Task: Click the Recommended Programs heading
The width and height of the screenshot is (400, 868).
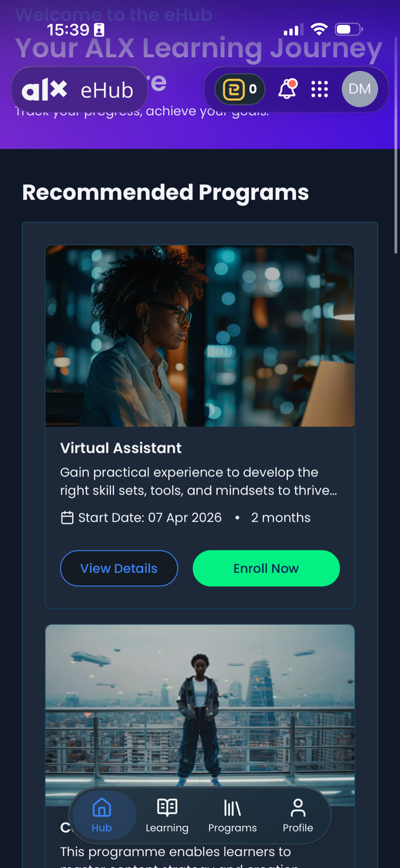Action: pos(165,193)
